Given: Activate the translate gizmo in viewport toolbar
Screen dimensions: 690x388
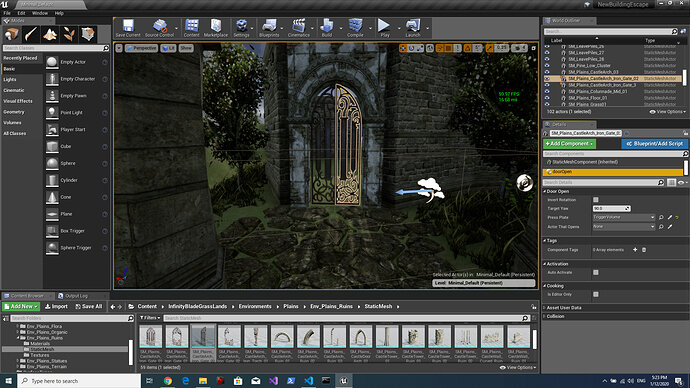Looking at the screenshot, I should tap(403, 48).
